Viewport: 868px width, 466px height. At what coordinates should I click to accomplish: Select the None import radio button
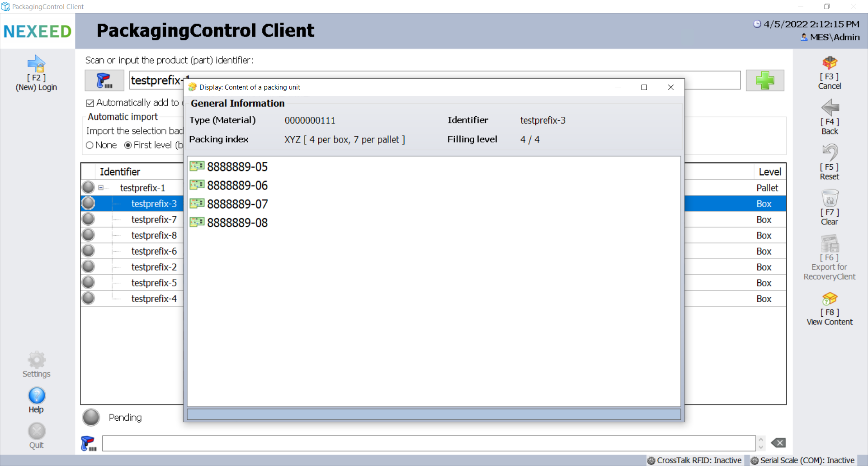click(90, 145)
